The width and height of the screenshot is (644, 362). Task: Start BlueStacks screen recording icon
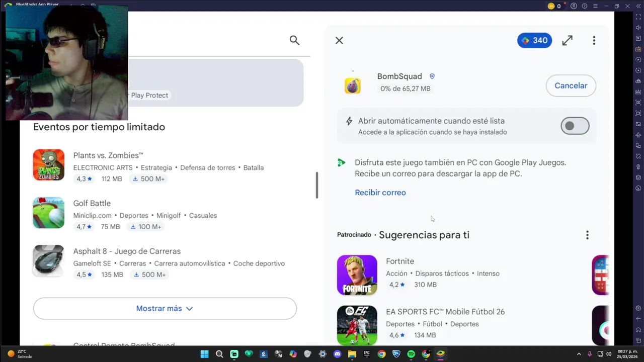[x=638, y=113]
